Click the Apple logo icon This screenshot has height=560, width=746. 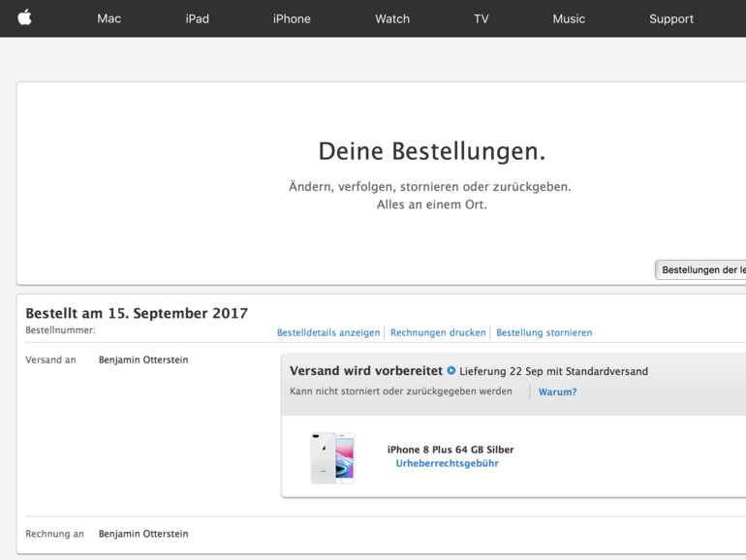point(25,17)
